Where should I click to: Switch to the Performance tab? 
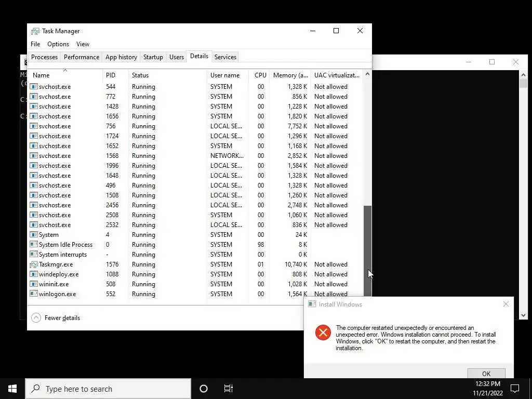(82, 57)
